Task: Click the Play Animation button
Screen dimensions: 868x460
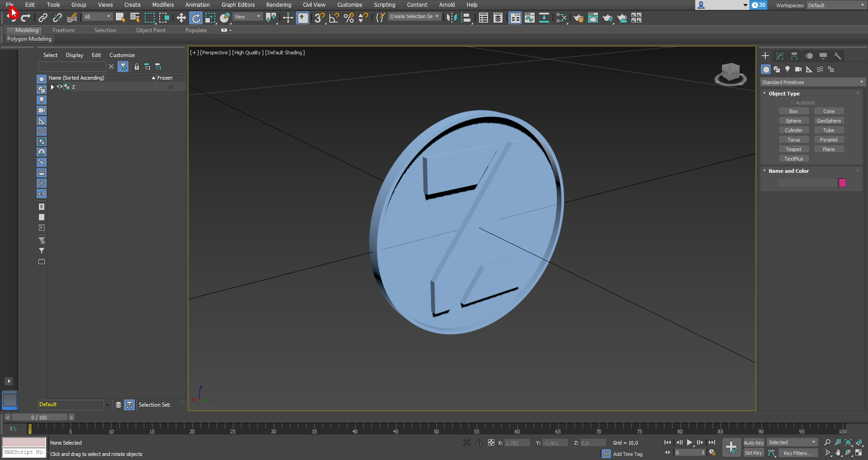Action: coord(689,442)
